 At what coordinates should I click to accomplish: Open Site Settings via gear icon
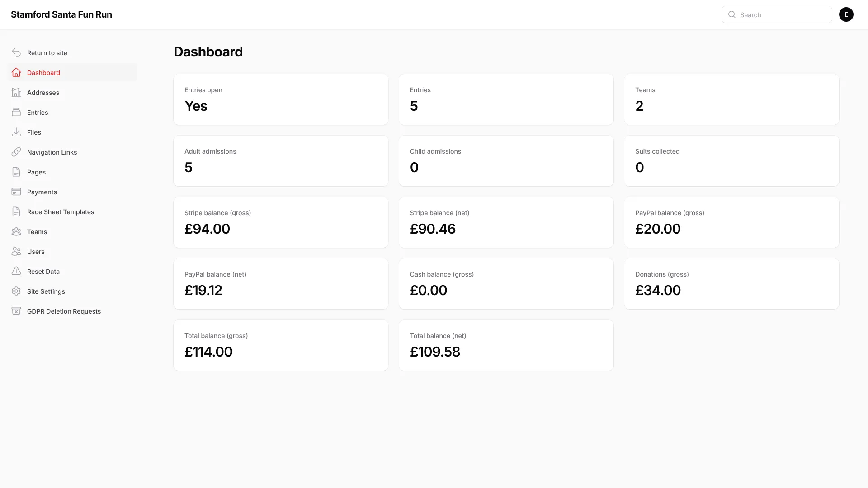coord(16,291)
